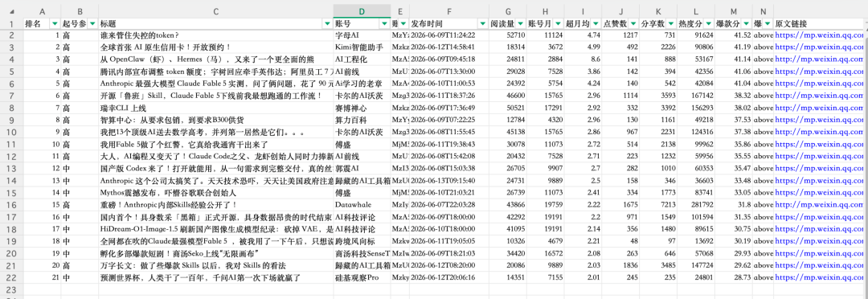Open the 超月均 column filter dropdown
This screenshot has width=868, height=299.
pos(595,24)
